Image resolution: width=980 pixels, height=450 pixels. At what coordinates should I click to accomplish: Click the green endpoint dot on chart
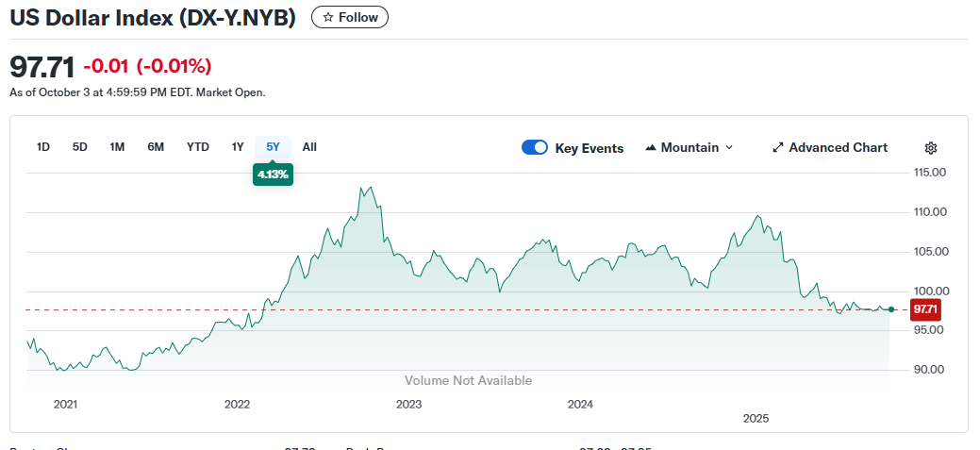point(890,309)
